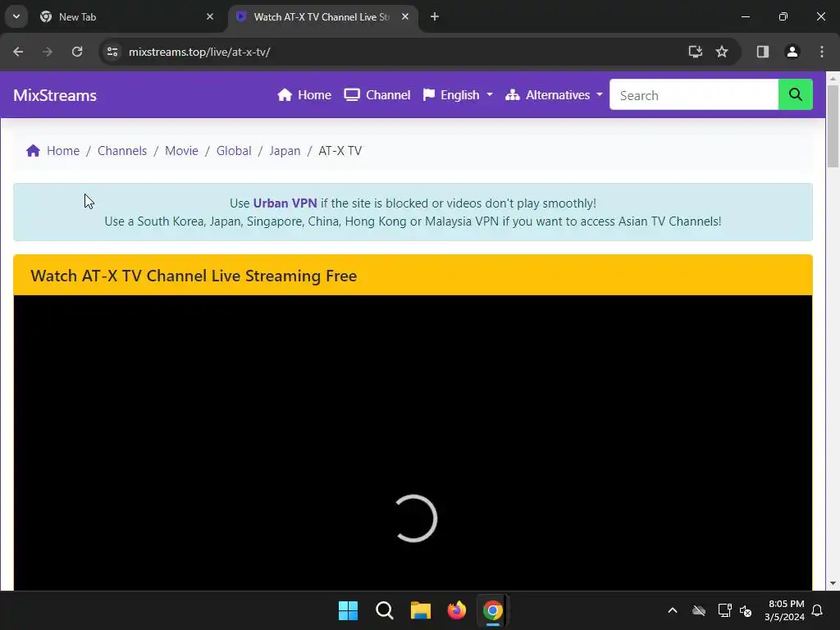
Task: Open Windows taskbar search
Action: click(x=385, y=610)
